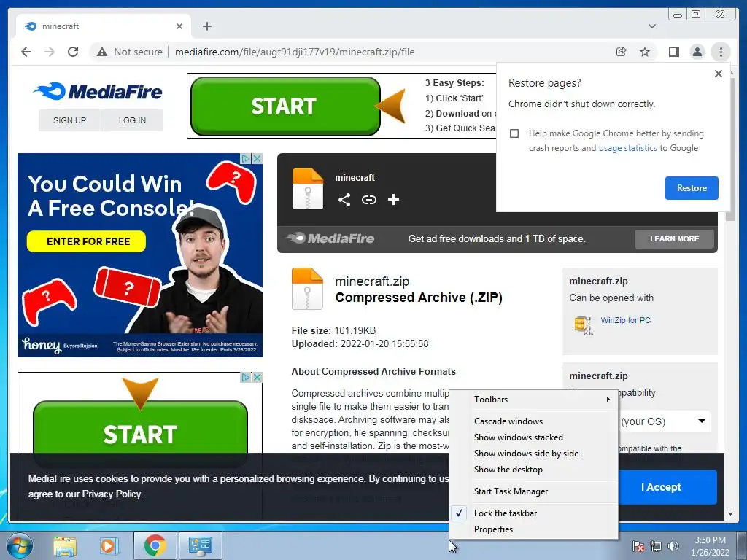Click the Chrome taskbar icon
This screenshot has width=747, height=560.
click(x=155, y=545)
